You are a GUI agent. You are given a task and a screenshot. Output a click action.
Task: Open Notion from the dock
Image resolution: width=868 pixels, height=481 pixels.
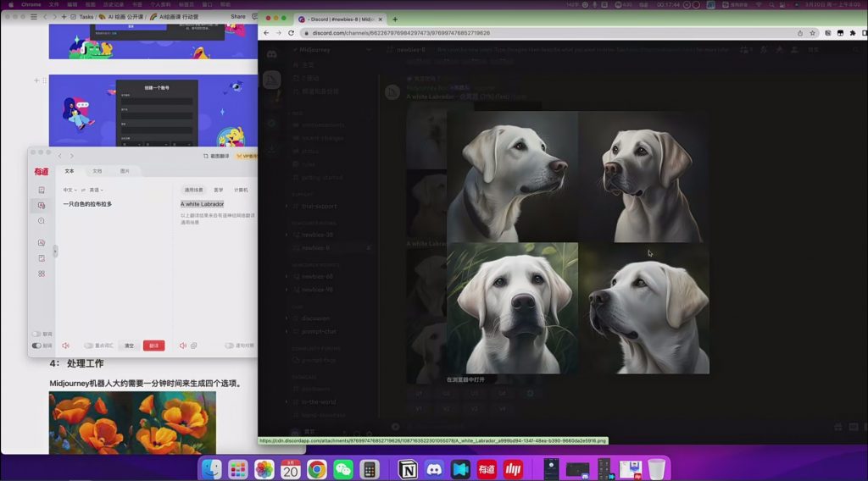tap(408, 469)
